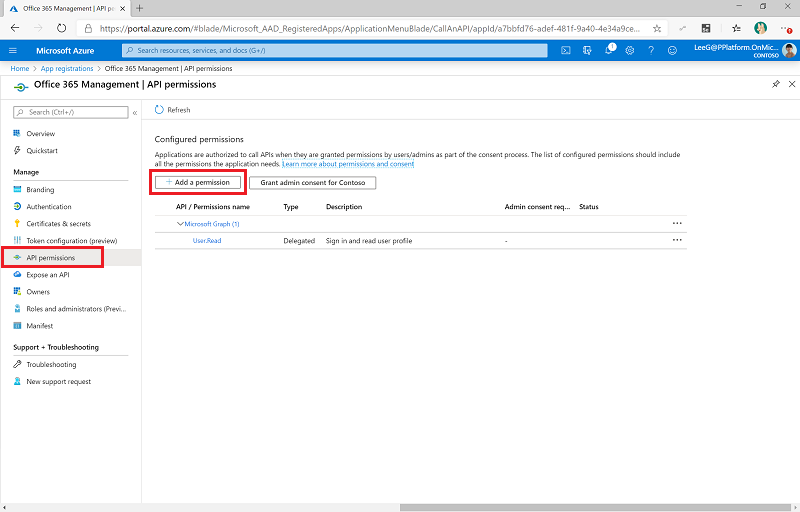Go back in the browser
Viewport: 800px width, 512px height.
[15, 28]
